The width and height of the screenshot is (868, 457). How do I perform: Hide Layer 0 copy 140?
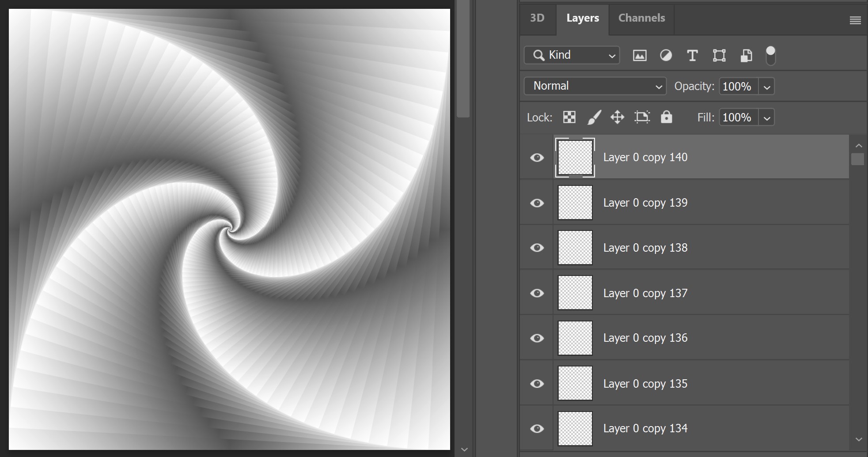[537, 157]
